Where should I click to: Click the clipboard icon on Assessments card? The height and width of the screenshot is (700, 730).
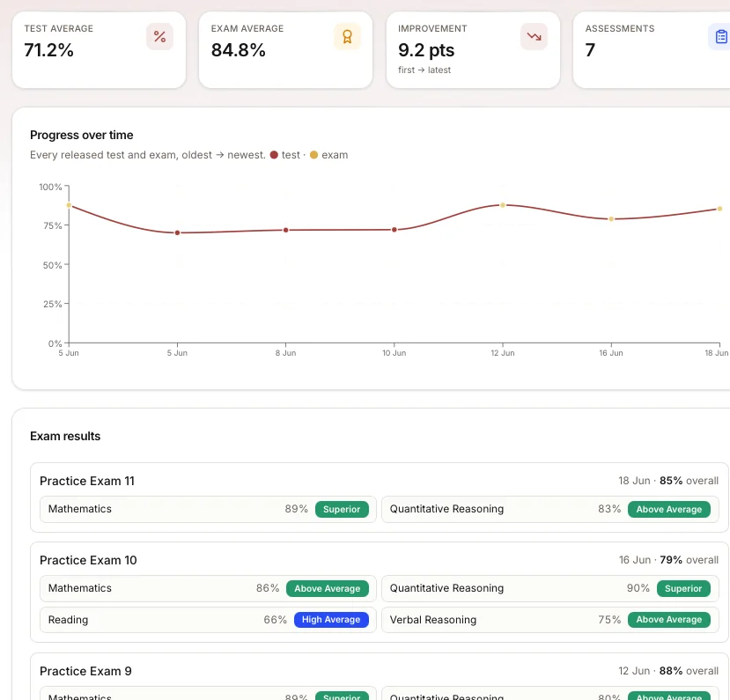[x=720, y=37]
